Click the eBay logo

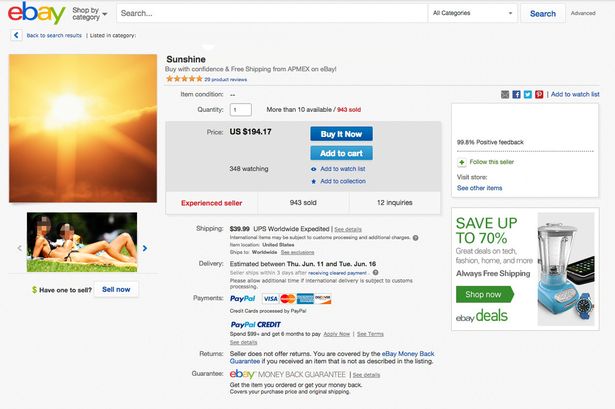coord(37,14)
